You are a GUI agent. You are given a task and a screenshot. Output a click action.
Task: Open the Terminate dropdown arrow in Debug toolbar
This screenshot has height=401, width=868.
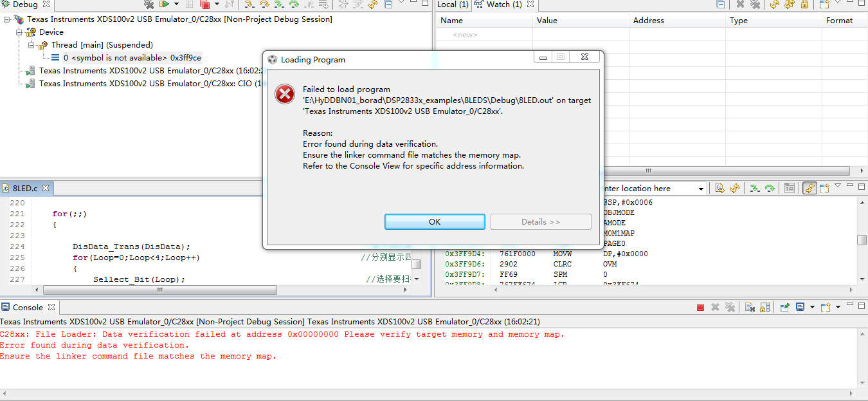(217, 4)
